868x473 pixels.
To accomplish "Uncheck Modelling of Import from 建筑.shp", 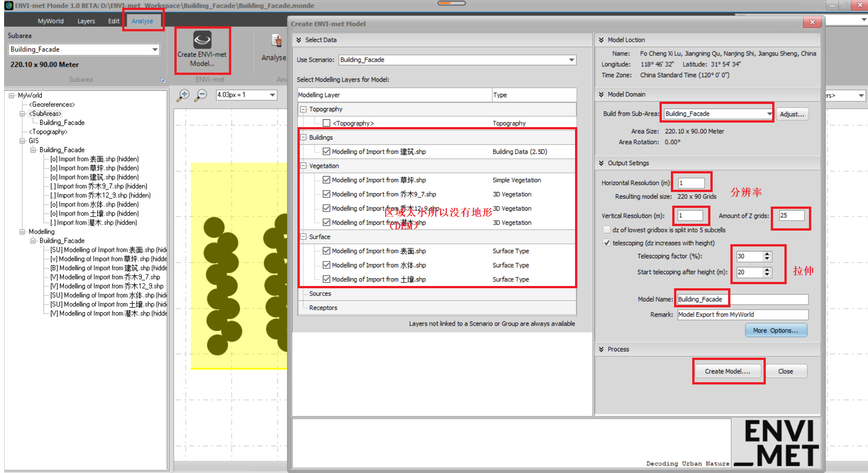I will tap(327, 152).
